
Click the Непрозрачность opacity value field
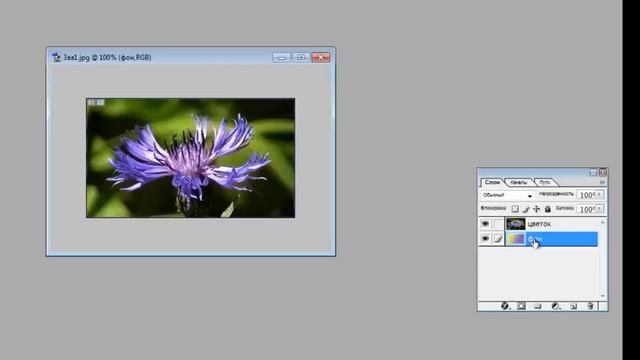(x=587, y=195)
